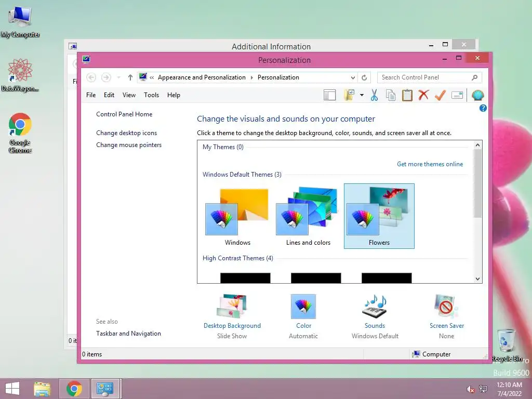Click the Personalization breadcrumb in address bar
The image size is (532, 399).
[x=278, y=77]
